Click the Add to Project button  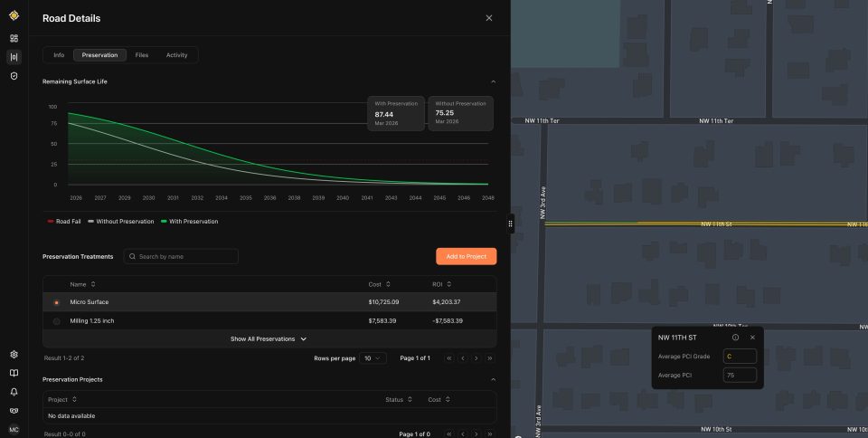click(x=466, y=256)
